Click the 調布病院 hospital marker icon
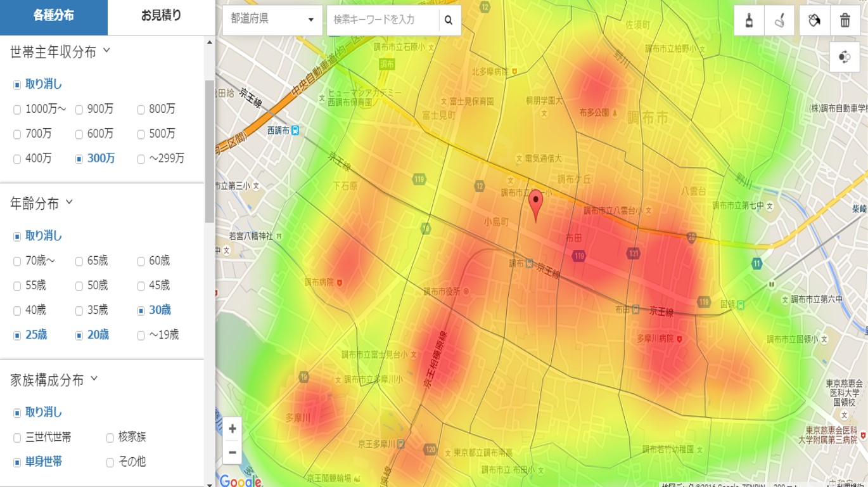 point(340,282)
